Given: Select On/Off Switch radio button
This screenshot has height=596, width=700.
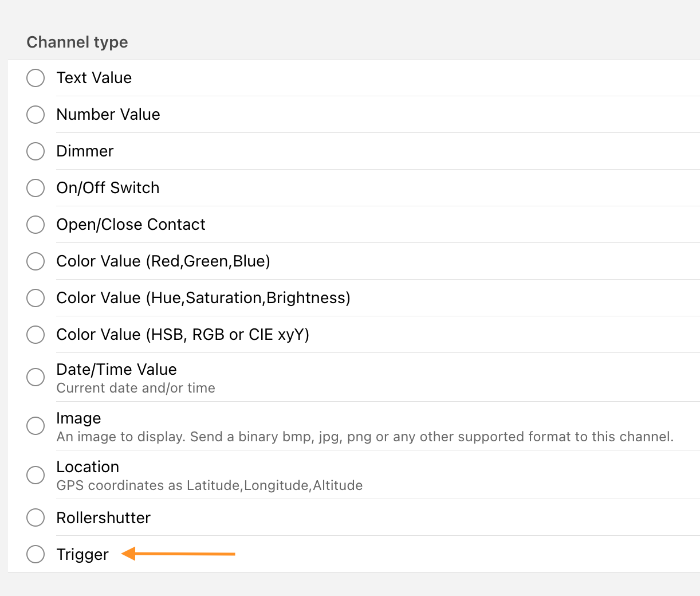Looking at the screenshot, I should coord(36,188).
